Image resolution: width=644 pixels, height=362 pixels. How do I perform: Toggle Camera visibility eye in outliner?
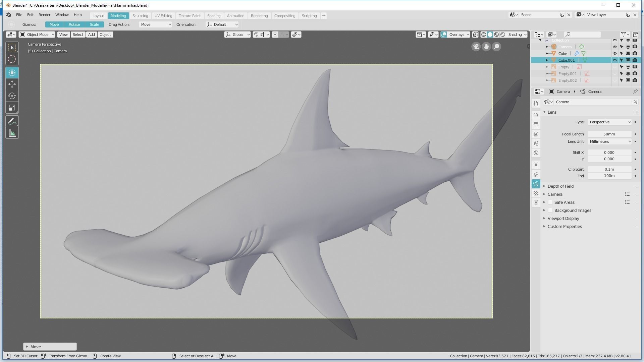tap(614, 47)
